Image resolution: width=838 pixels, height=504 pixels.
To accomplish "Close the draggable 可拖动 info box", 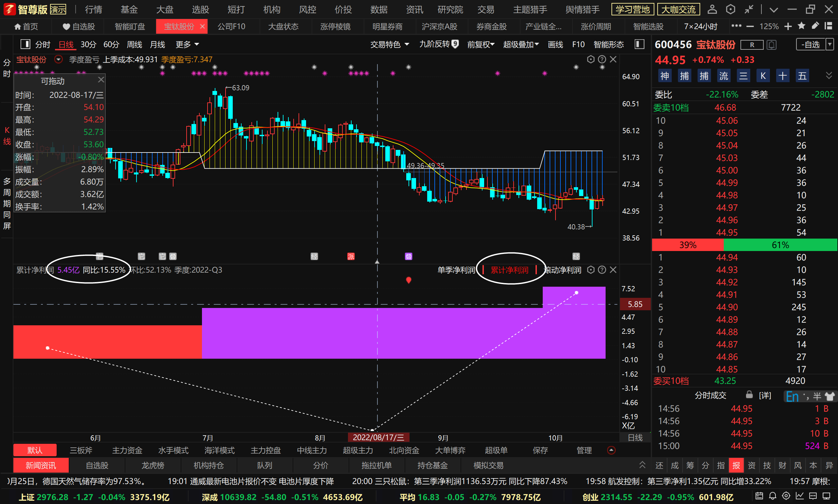I will (x=100, y=80).
